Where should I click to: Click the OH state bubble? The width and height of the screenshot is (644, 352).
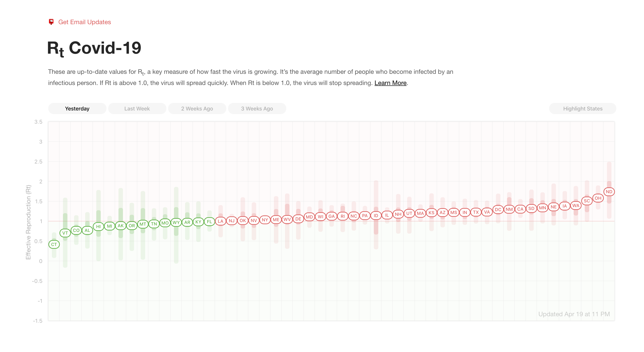pyautogui.click(x=598, y=198)
